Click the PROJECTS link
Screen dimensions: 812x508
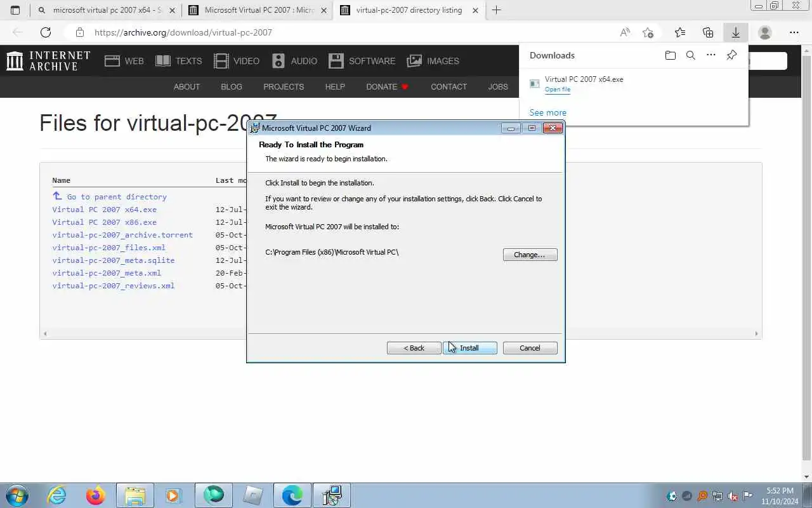point(284,87)
